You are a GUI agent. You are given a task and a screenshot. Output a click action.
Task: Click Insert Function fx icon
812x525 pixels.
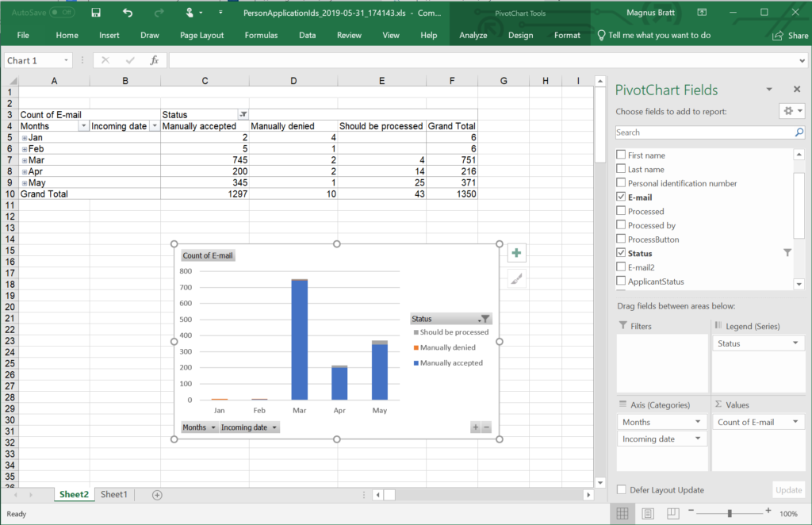point(154,60)
